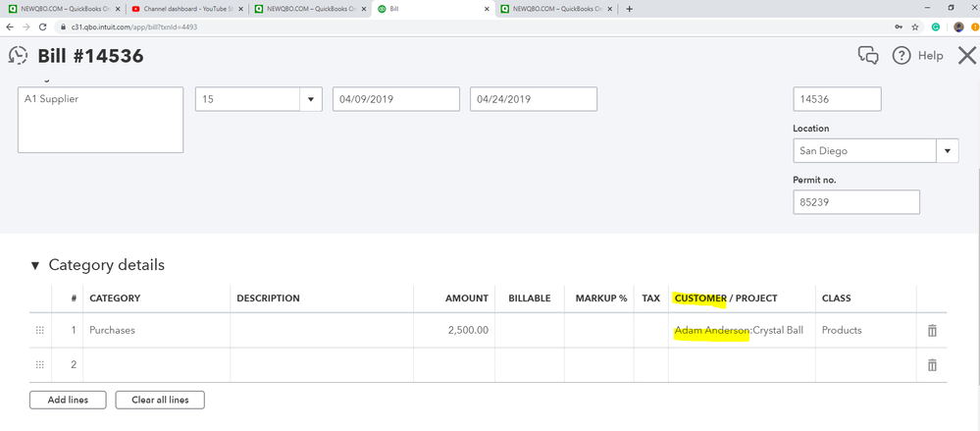980x431 pixels.
Task: Delete line 2 with trash icon
Action: 932,364
